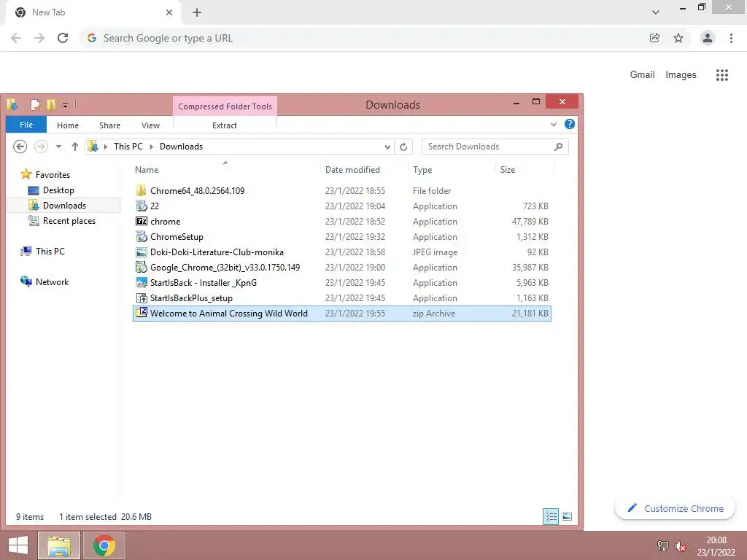Viewport: 747px width, 560px height.
Task: Bookmark this tab with star icon
Action: coord(678,38)
